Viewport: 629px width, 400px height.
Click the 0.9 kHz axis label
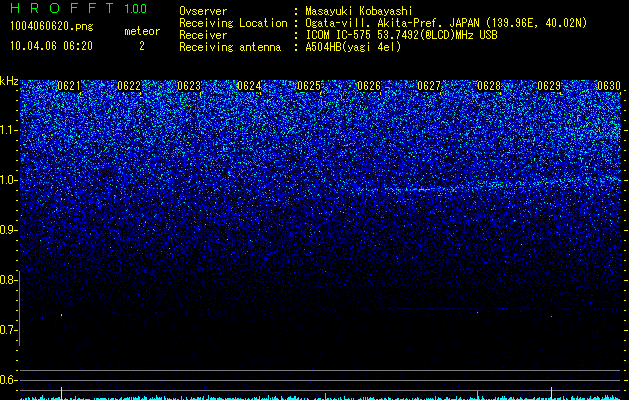(x=8, y=230)
